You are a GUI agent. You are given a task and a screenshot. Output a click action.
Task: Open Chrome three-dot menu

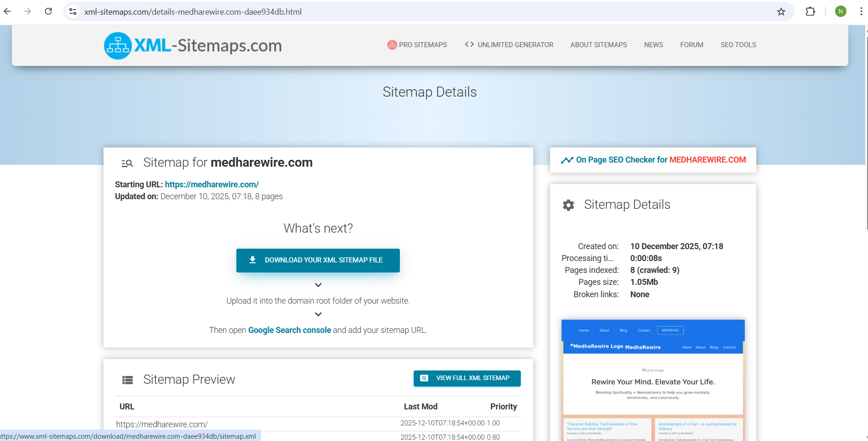pos(861,11)
